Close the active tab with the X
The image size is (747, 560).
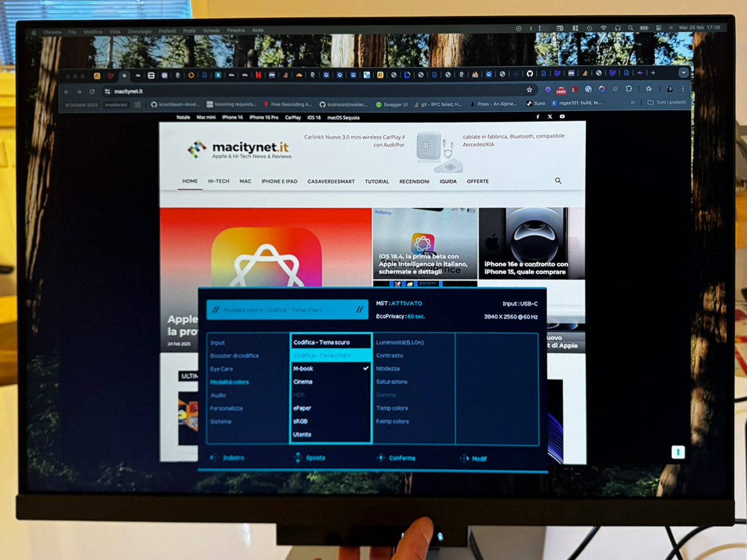[124, 76]
